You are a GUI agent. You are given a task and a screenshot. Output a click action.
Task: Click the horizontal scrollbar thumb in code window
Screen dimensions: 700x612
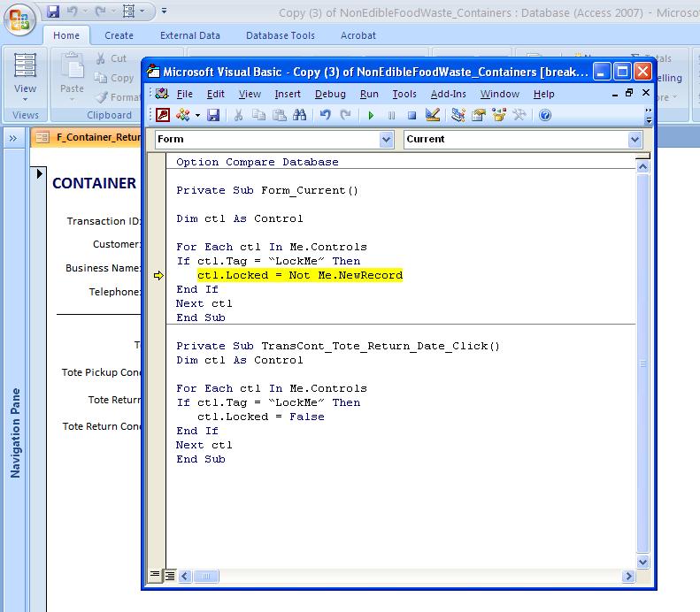click(206, 577)
